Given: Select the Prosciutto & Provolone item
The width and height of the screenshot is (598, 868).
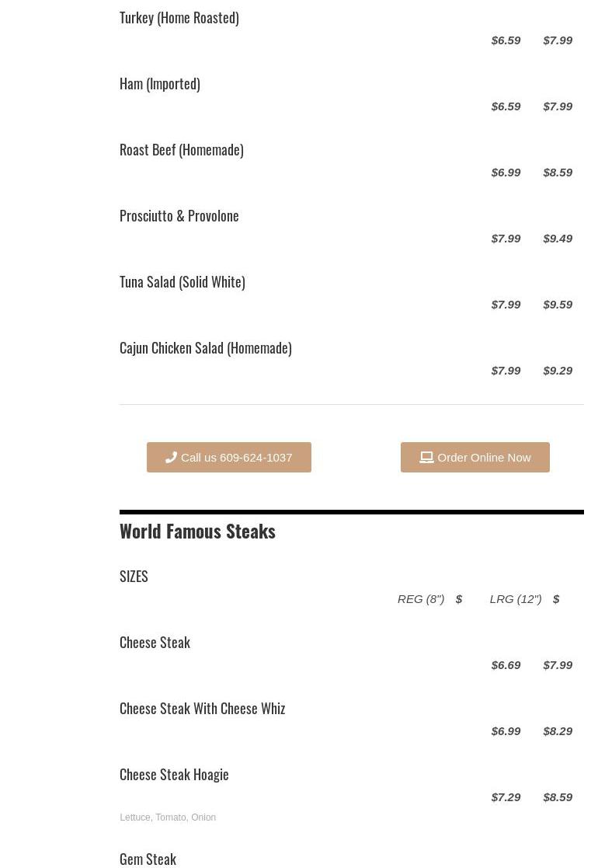Looking at the screenshot, I should click(x=179, y=215).
